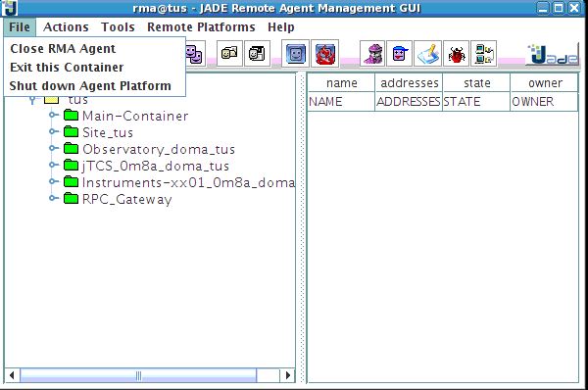Expand the RPC_Gateway tree node
This screenshot has width=588, height=390.
coord(54,198)
